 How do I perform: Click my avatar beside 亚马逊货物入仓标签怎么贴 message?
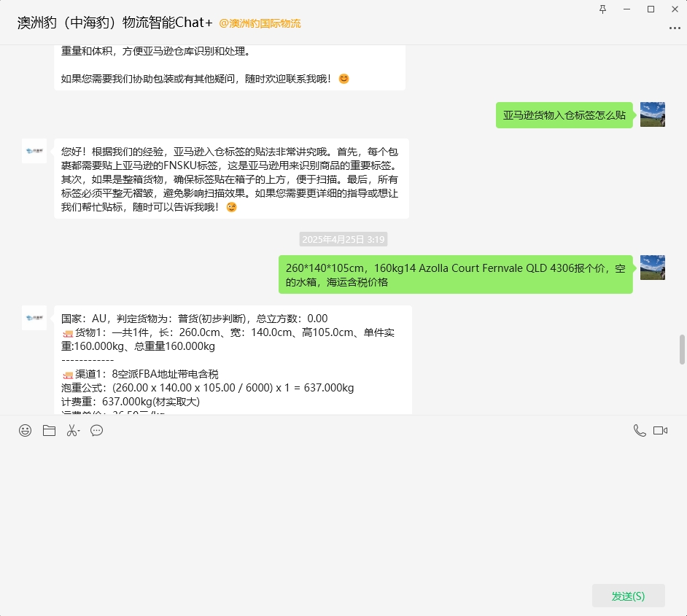pos(653,114)
